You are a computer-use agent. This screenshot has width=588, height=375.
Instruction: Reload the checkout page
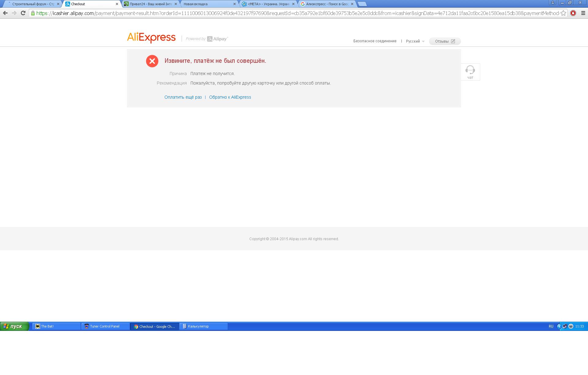[23, 13]
